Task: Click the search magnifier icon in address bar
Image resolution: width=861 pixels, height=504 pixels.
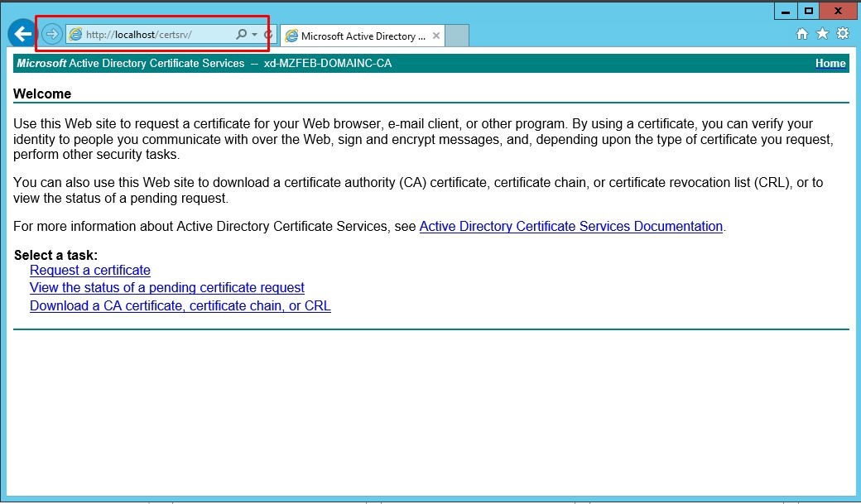Action: (241, 35)
